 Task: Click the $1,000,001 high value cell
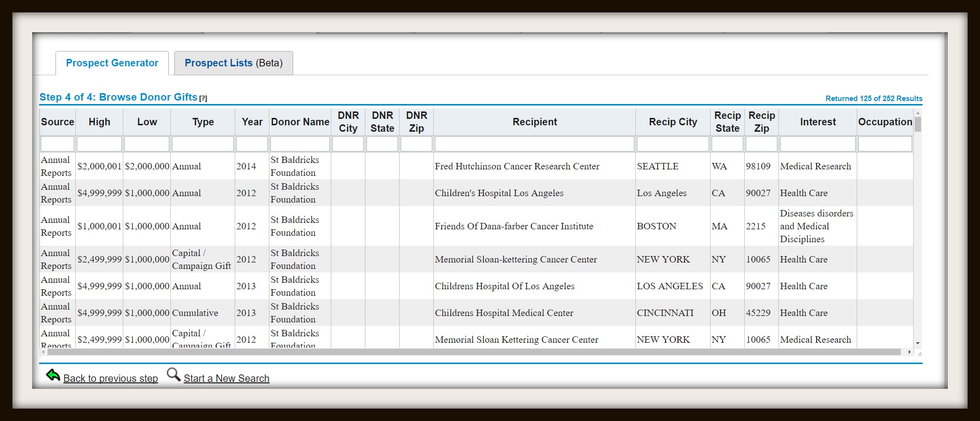click(100, 226)
